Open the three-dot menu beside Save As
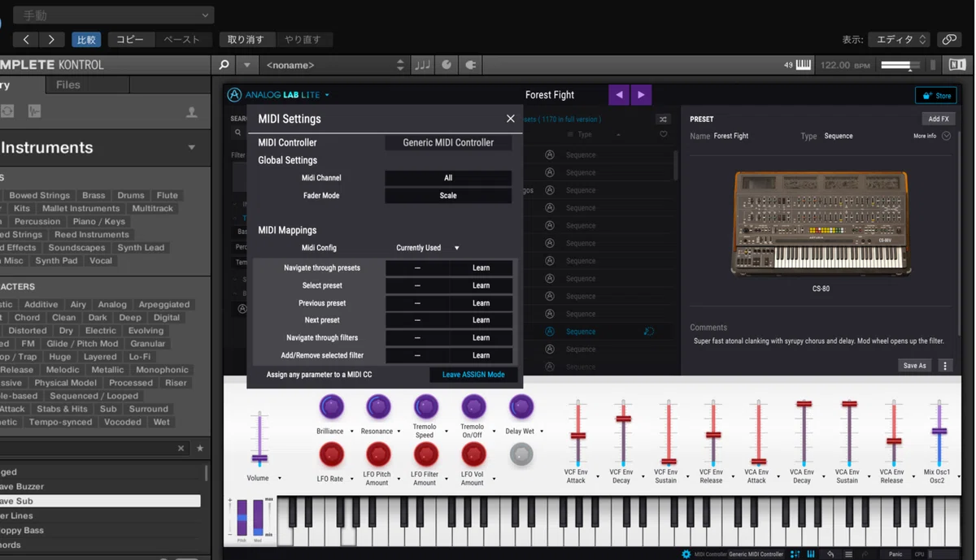976x560 pixels. [x=945, y=366]
